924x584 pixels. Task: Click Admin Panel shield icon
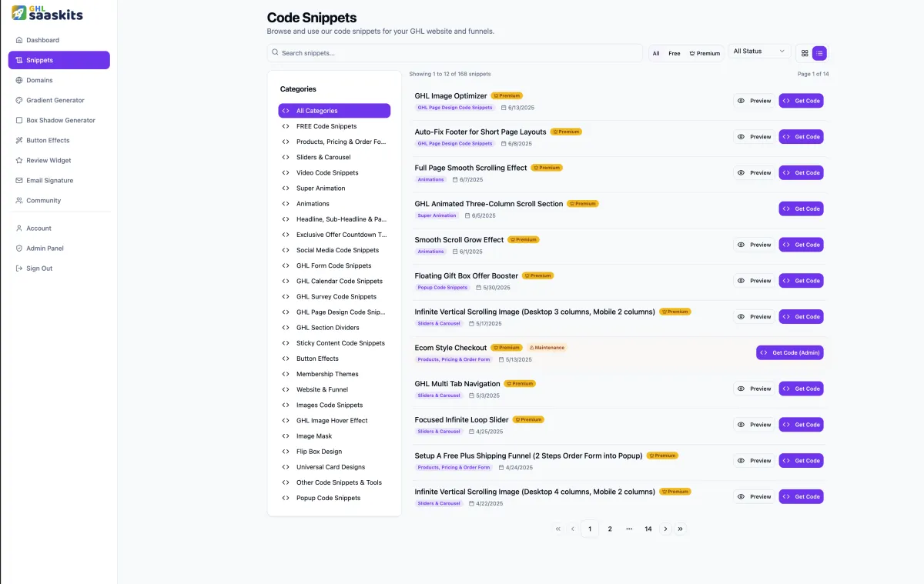click(19, 248)
